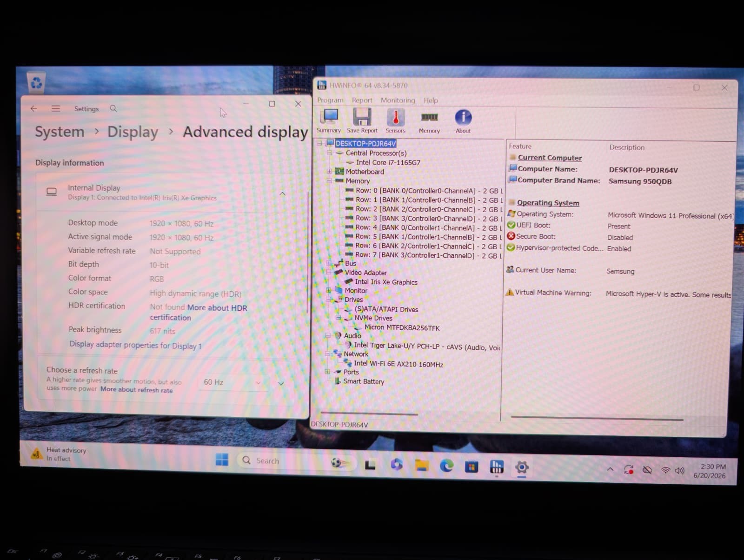Open File Explorer from the taskbar
Image resolution: width=744 pixels, height=560 pixels.
422,465
